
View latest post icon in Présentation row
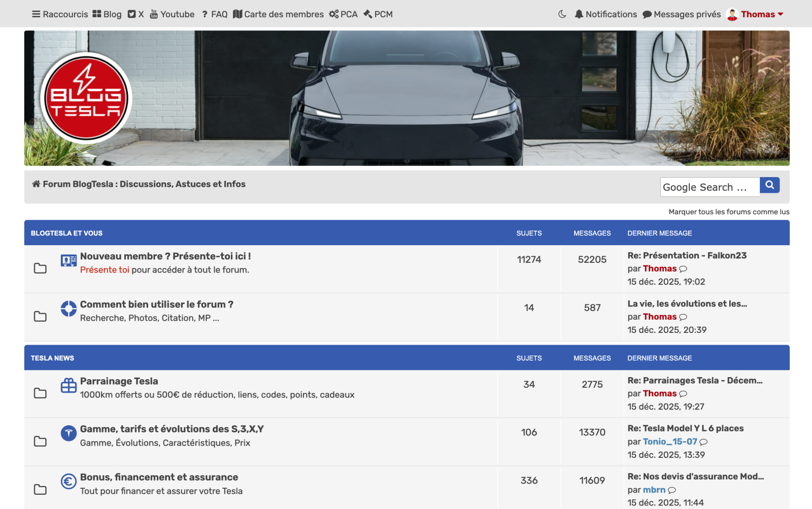[683, 269]
